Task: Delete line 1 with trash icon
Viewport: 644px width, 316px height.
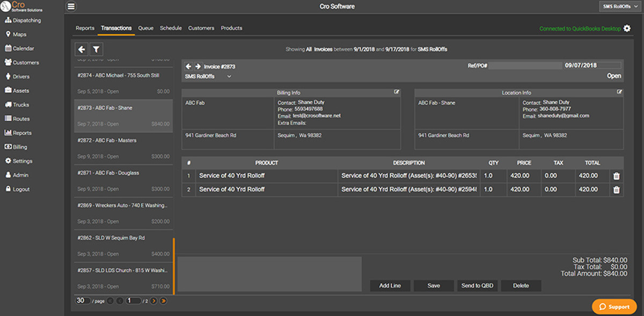Action: [x=616, y=176]
